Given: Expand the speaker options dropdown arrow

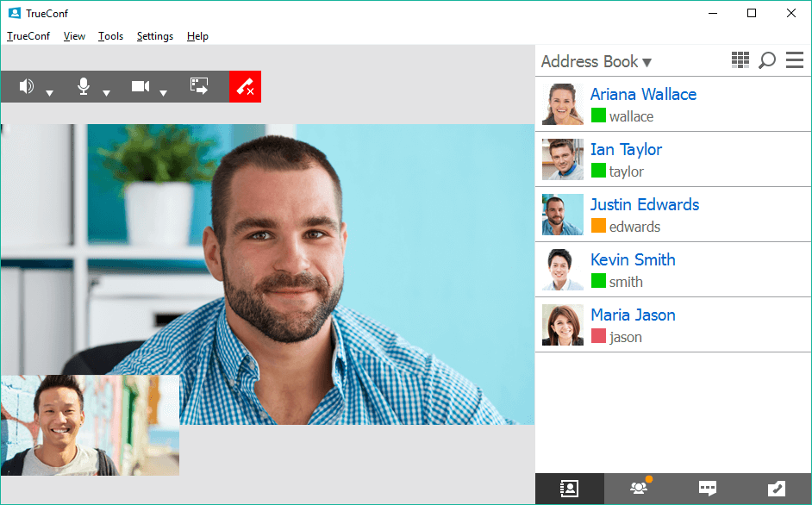Looking at the screenshot, I should [49, 93].
